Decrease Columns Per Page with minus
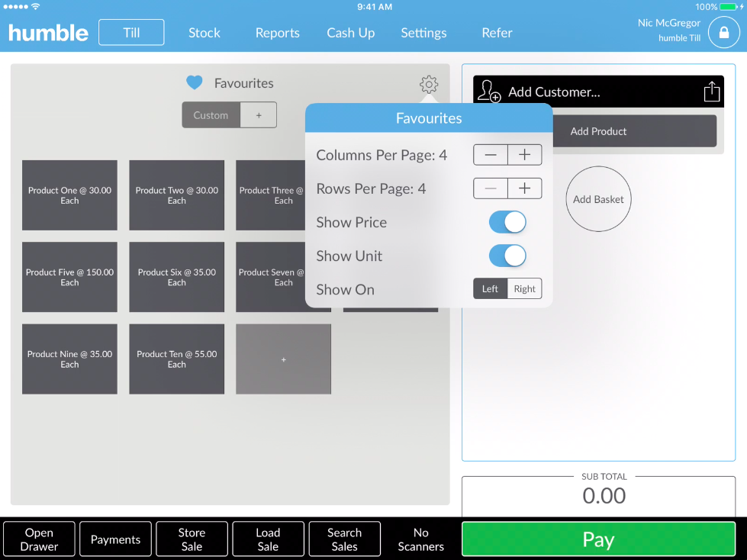Screen dimensions: 747x560 (490, 155)
